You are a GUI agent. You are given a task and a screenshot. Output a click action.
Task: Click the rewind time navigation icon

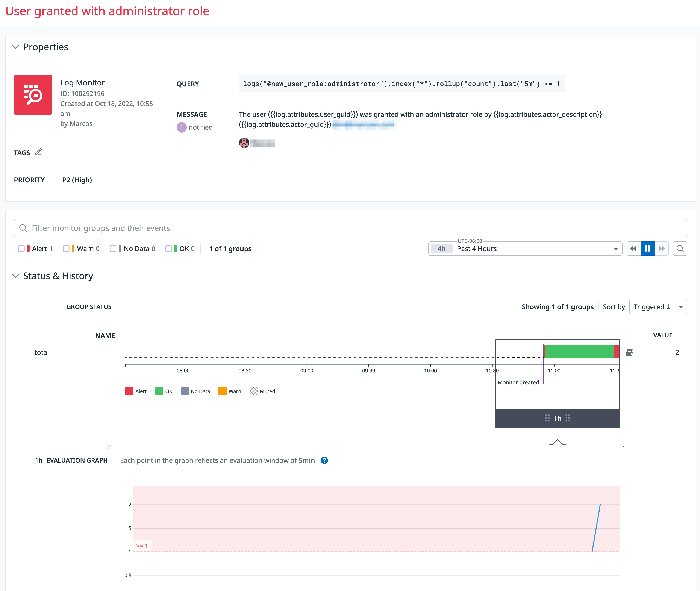[633, 248]
